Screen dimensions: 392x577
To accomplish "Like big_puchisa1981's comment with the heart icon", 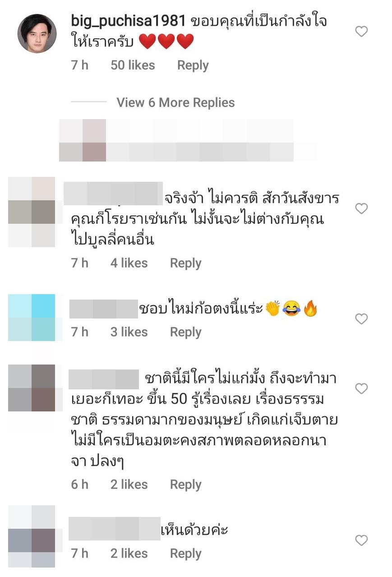I will click(x=361, y=32).
